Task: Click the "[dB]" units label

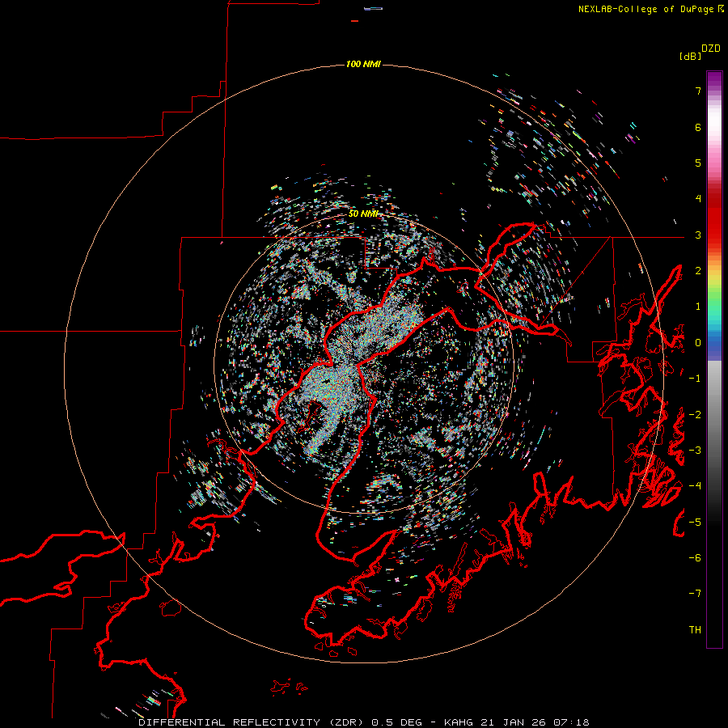Action: tap(690, 56)
